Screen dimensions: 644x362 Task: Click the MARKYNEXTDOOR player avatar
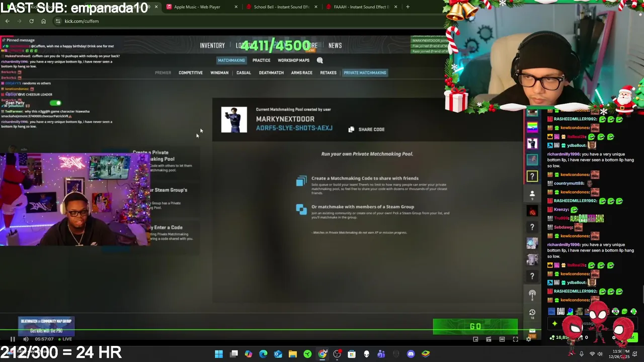pos(234,120)
